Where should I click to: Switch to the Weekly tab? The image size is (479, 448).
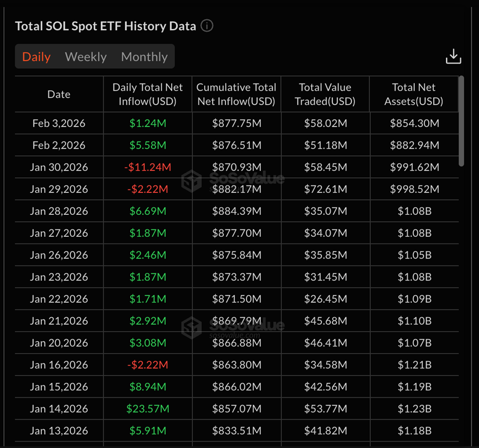coord(86,57)
